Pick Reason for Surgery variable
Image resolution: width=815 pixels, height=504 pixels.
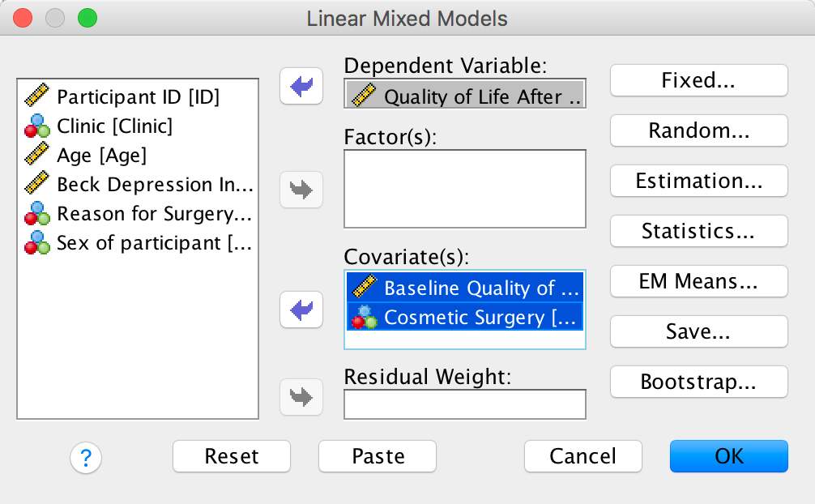[154, 214]
